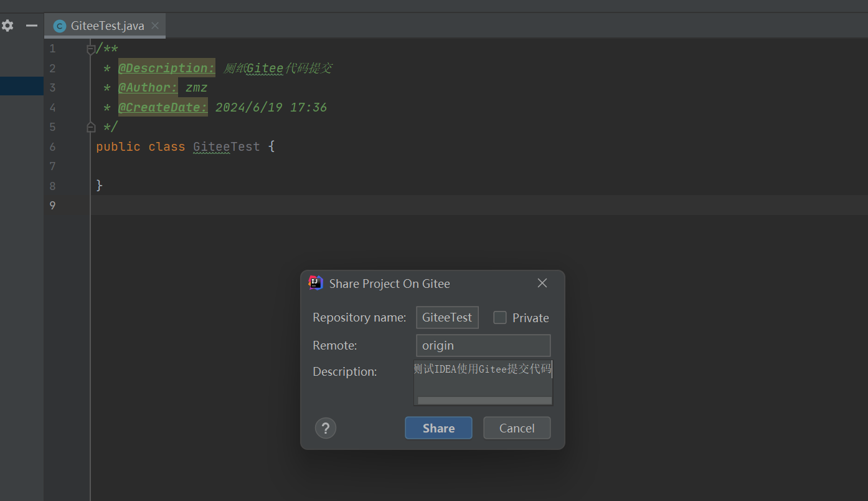
Task: Click the Share button
Action: 438,428
